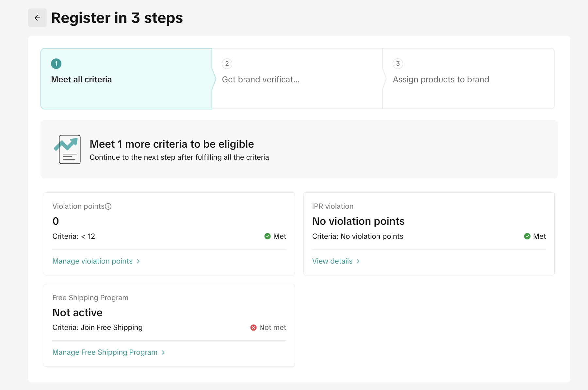Open Manage violation points link
588x390 pixels.
92,261
